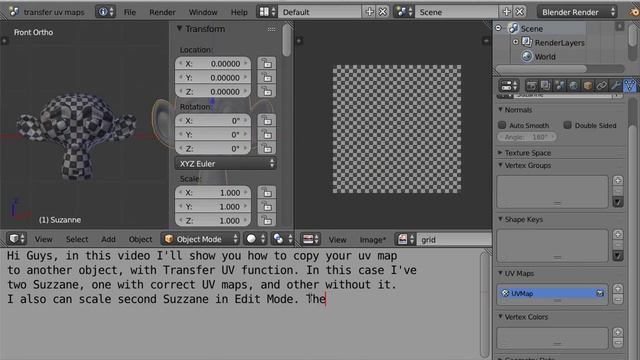Open the Window menu

203,12
